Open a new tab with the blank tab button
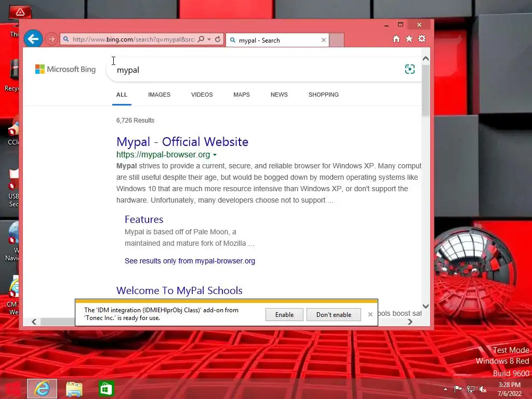 (x=337, y=40)
